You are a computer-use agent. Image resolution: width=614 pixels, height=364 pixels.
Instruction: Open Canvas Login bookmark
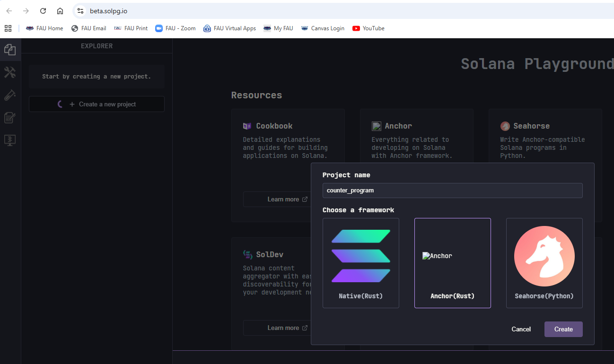(x=323, y=28)
